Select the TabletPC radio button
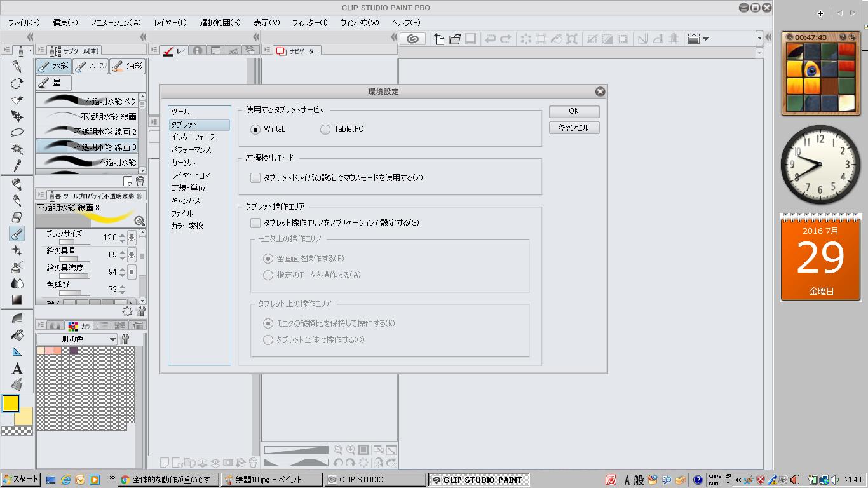Screen dimensions: 868x488 pos(325,130)
